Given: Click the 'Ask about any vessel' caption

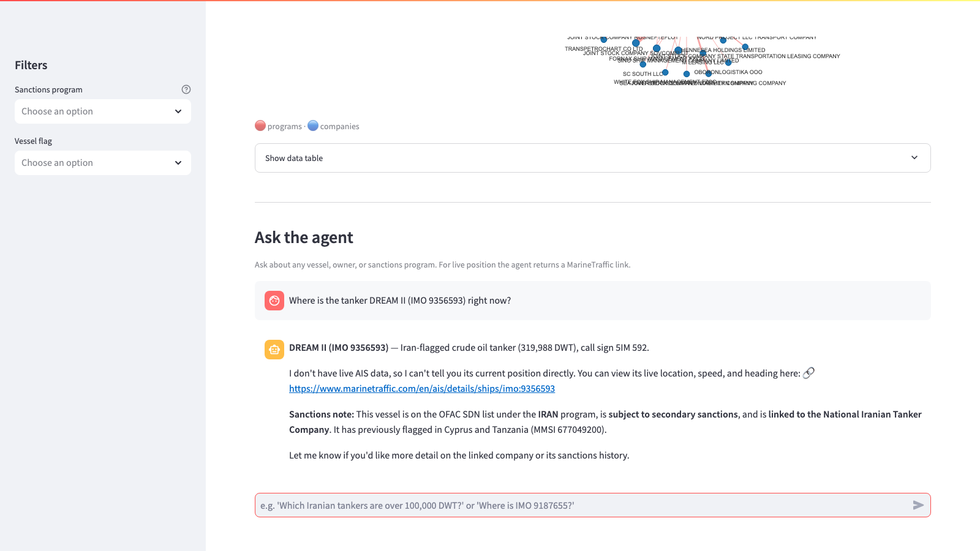Looking at the screenshot, I should tap(442, 265).
